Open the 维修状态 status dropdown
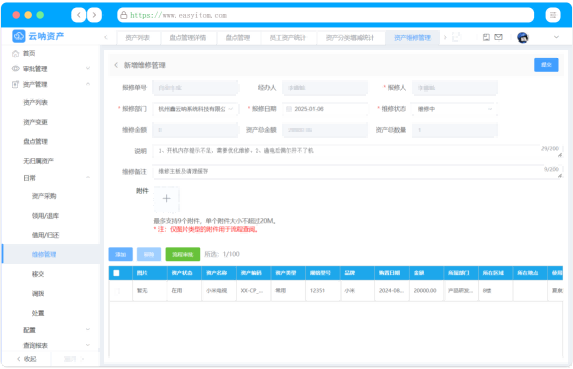The height and width of the screenshot is (369, 573). [455, 109]
